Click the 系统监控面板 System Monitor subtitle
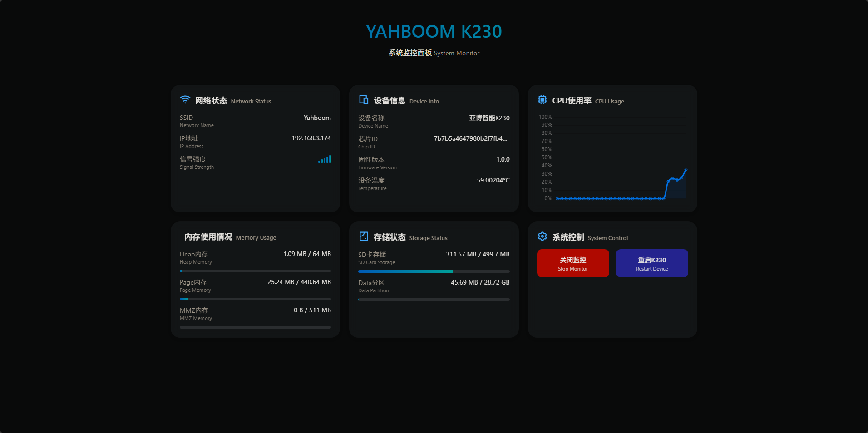 [x=434, y=53]
